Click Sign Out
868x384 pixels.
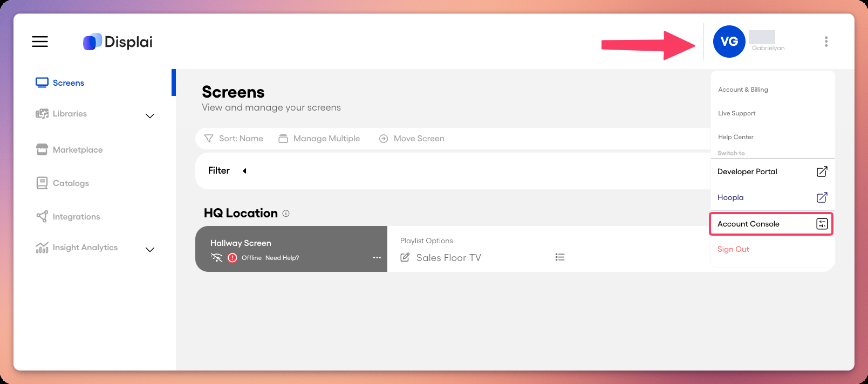click(x=733, y=249)
